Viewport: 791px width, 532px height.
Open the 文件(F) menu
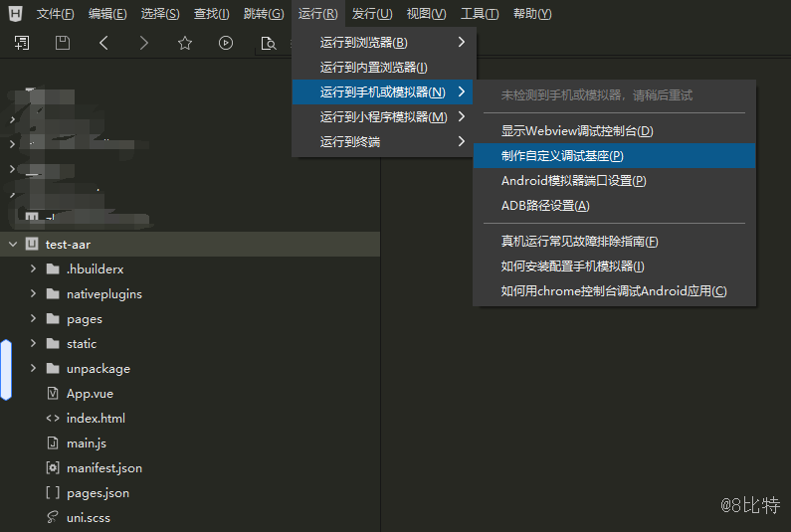point(55,14)
